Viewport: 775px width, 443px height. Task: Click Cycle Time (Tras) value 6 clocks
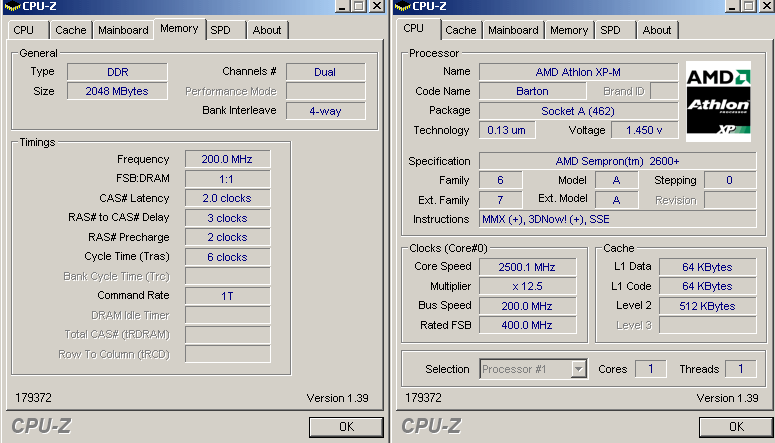coord(227,257)
